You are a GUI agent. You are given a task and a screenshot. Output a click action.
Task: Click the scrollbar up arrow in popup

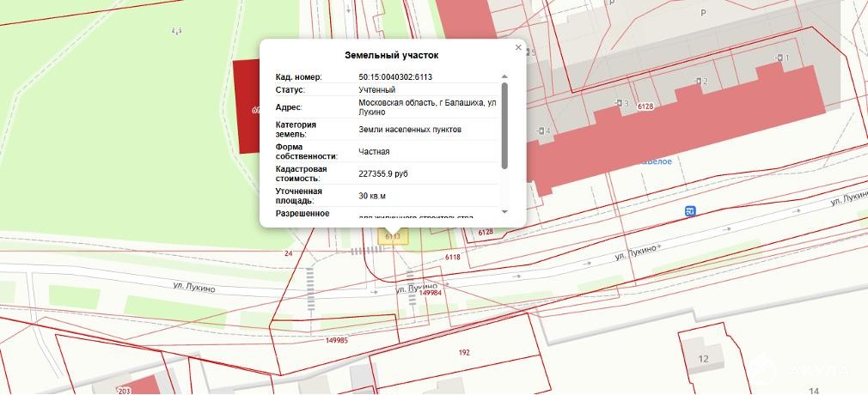504,76
